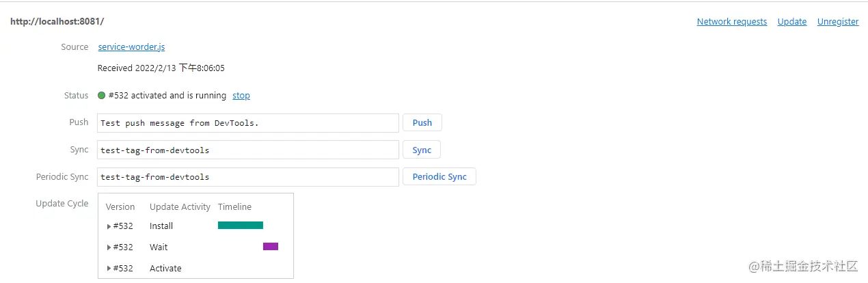Trigger the Periodic Sync button
The image size is (868, 283).
pos(439,176)
